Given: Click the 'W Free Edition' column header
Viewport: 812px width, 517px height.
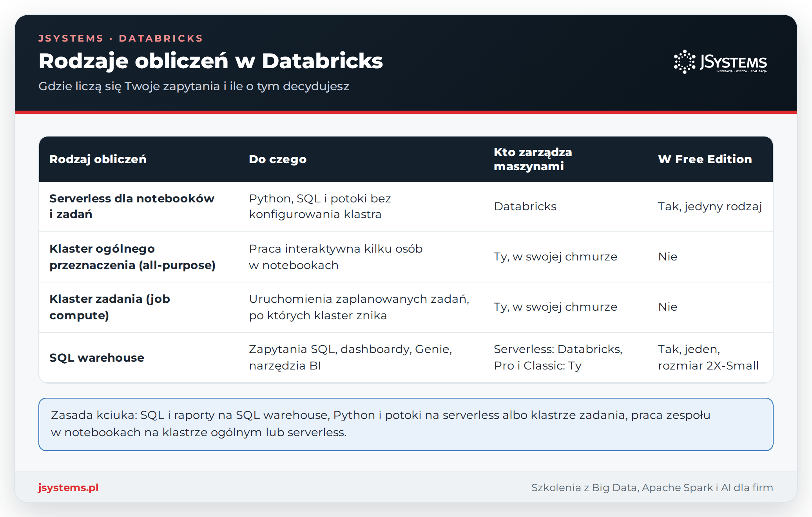Looking at the screenshot, I should coord(705,159).
